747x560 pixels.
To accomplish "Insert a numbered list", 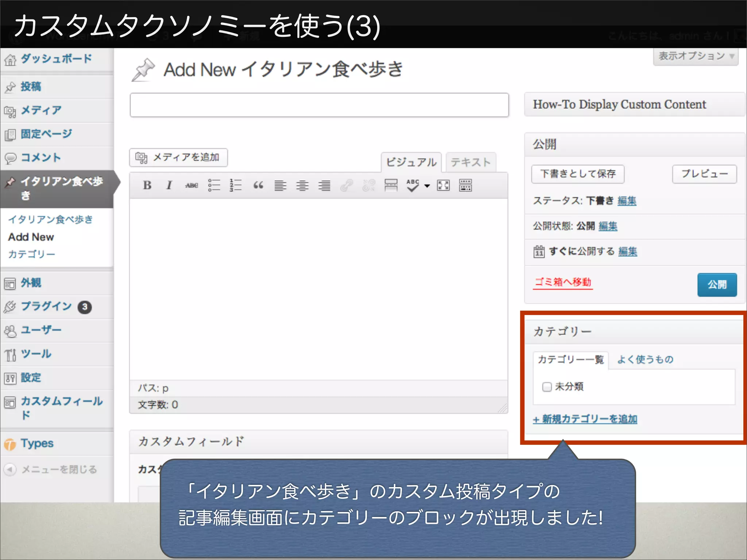I will point(236,186).
